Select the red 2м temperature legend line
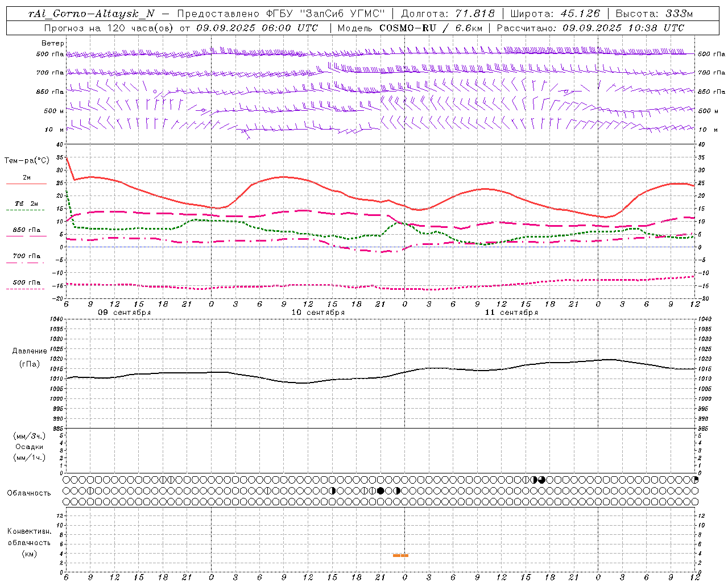Screen dimensions: 728x582 (x=27, y=184)
